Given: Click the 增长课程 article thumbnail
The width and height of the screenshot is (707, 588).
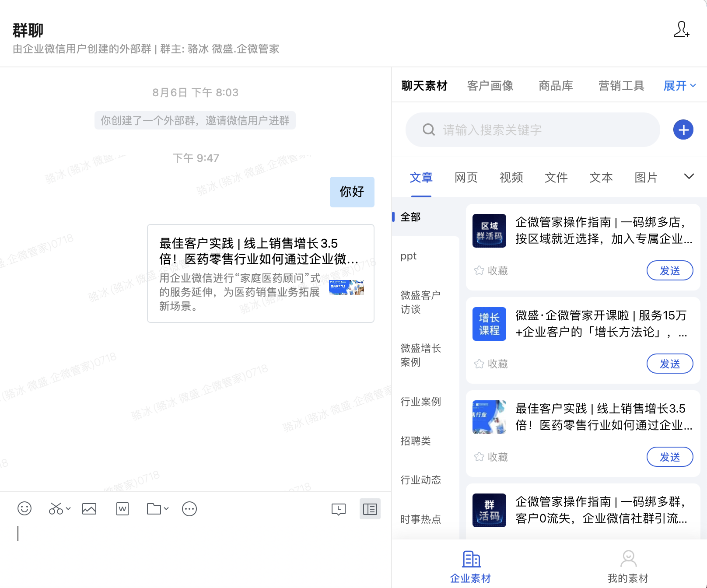Looking at the screenshot, I should 489,324.
